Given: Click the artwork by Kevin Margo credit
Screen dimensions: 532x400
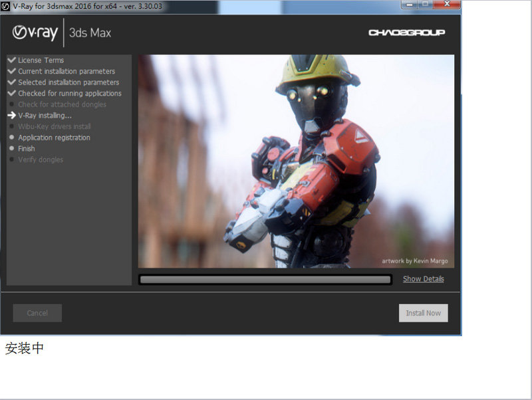Looking at the screenshot, I should [414, 260].
